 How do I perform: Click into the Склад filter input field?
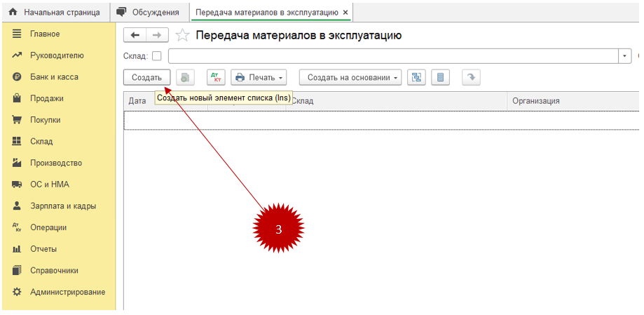point(393,56)
